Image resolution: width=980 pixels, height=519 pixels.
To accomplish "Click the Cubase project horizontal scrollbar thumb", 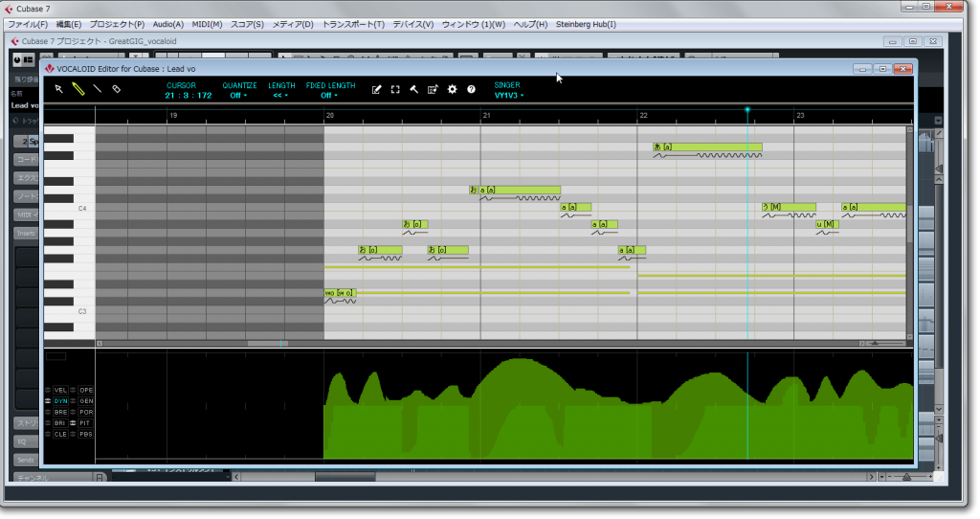I will click(345, 477).
